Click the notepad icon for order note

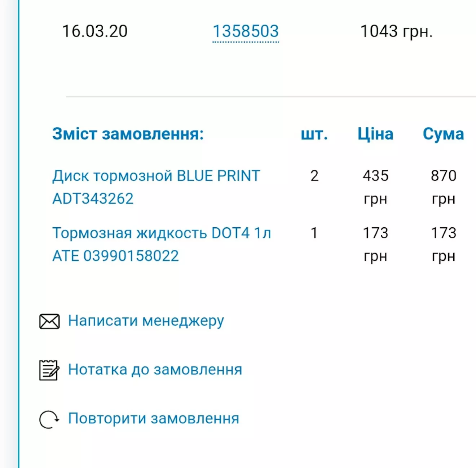click(x=49, y=370)
